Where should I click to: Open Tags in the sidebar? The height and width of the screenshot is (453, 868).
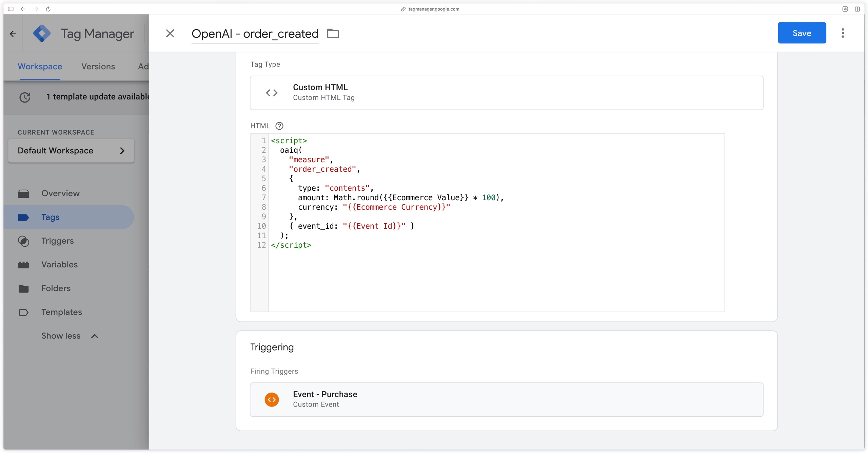point(68,217)
